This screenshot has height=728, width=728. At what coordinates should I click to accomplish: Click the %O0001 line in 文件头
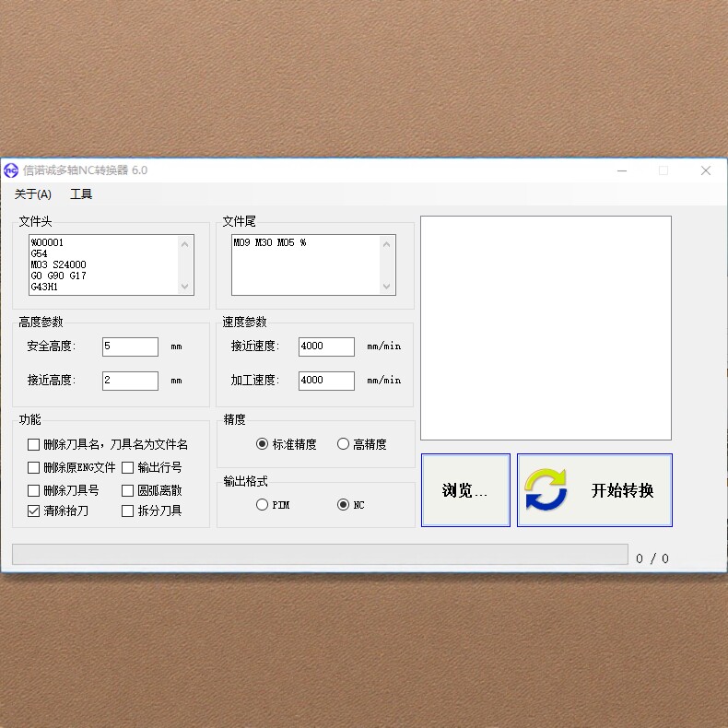(x=47, y=242)
